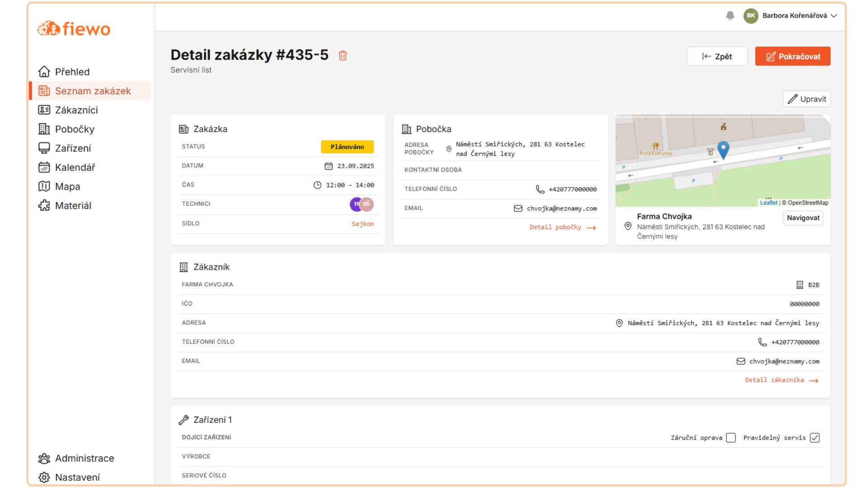Enable the Záruční oprava checkbox

click(731, 438)
